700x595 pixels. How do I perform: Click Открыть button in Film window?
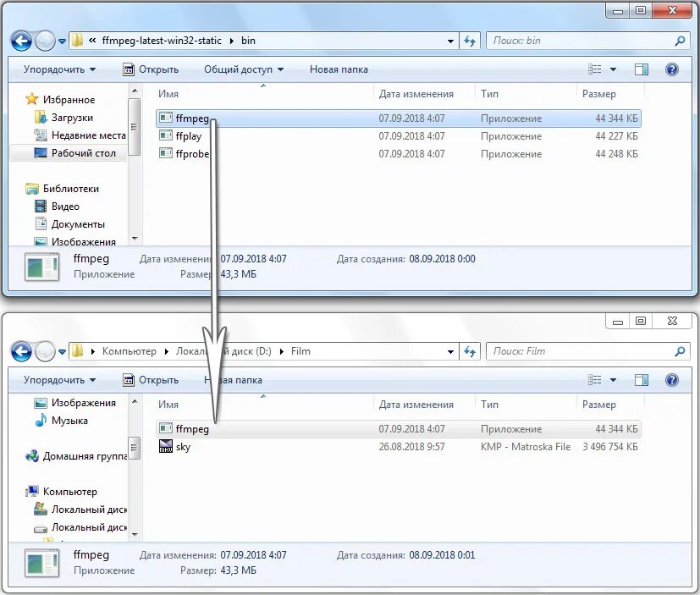[151, 380]
